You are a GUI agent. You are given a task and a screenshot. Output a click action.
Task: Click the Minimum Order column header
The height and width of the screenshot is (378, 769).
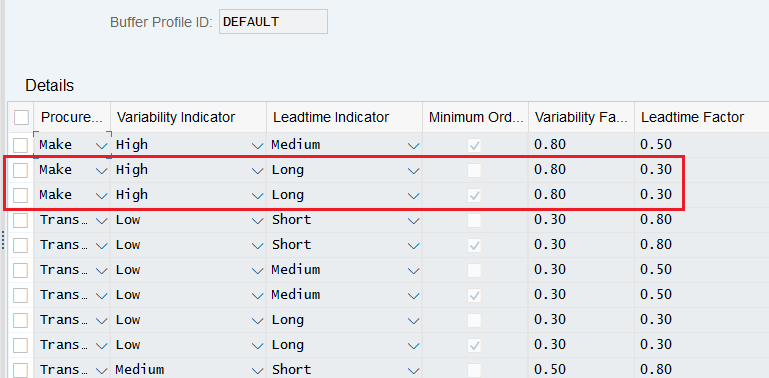pos(475,117)
